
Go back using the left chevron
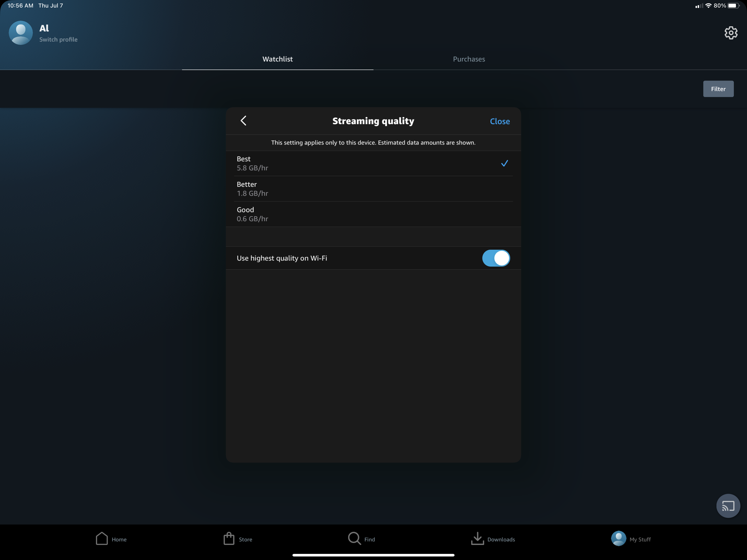click(x=244, y=121)
